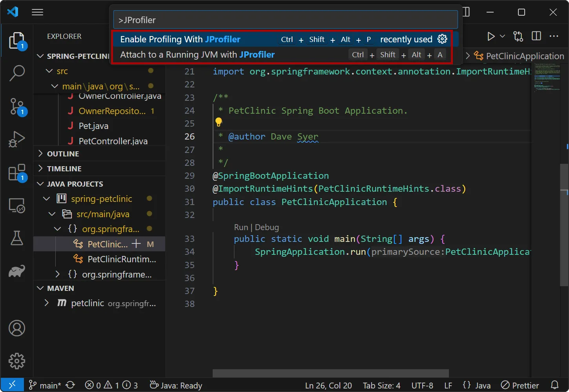This screenshot has width=569, height=392.
Task: Go to line via Ln 26, Col 20
Action: [x=328, y=385]
